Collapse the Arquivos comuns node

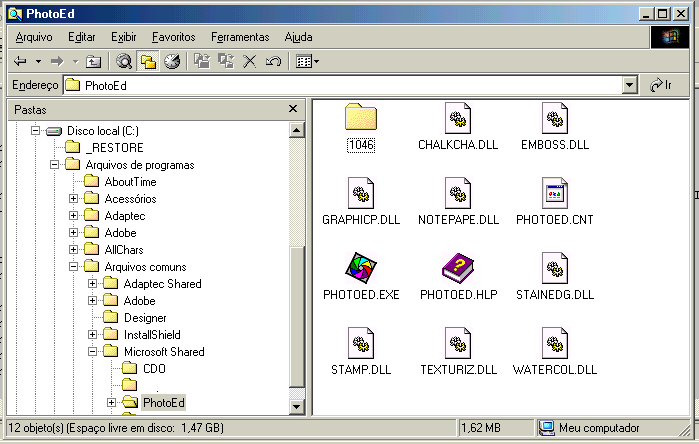pos(74,267)
